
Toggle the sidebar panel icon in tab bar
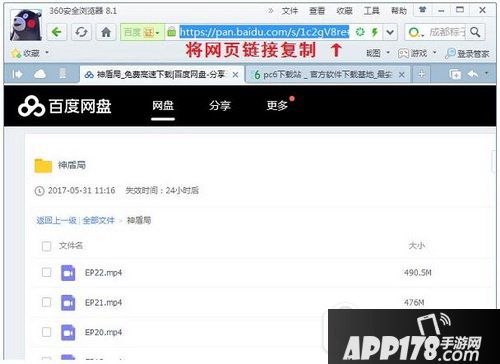click(x=17, y=74)
